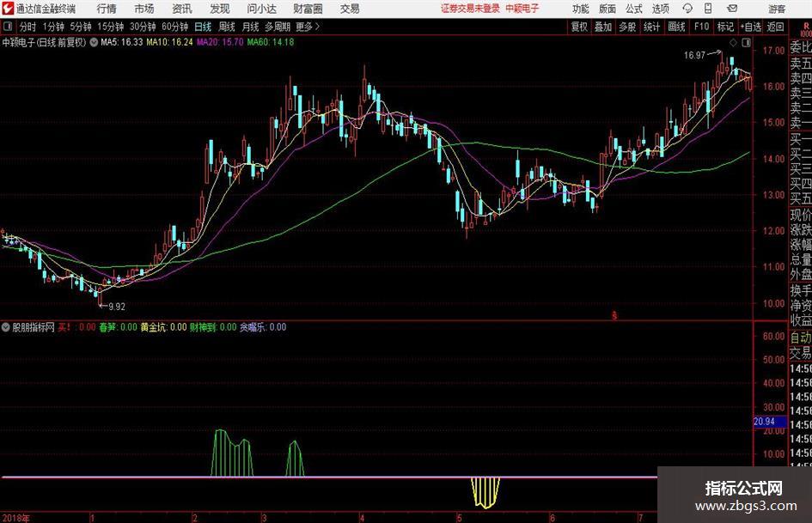Expand the 股朋指标网 indicator dropdown arrow
The width and height of the screenshot is (812, 523).
6,327
